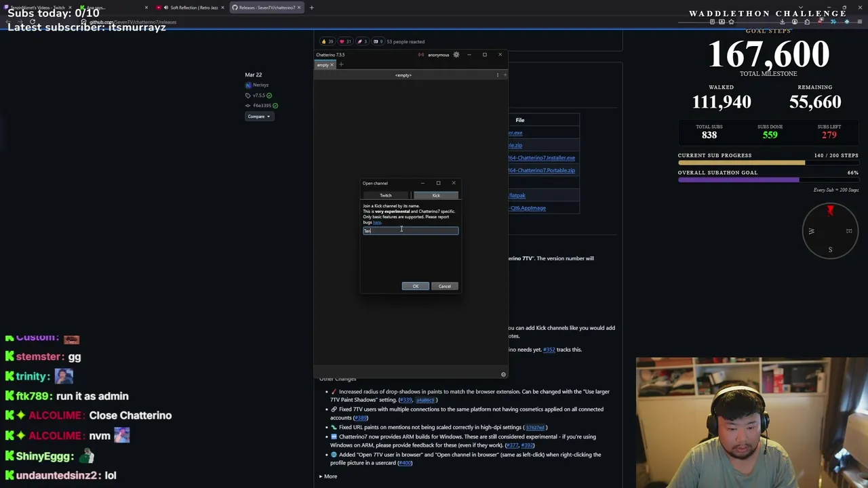The height and width of the screenshot is (488, 868).
Task: Close the Open channel dialog window
Action: (454, 183)
